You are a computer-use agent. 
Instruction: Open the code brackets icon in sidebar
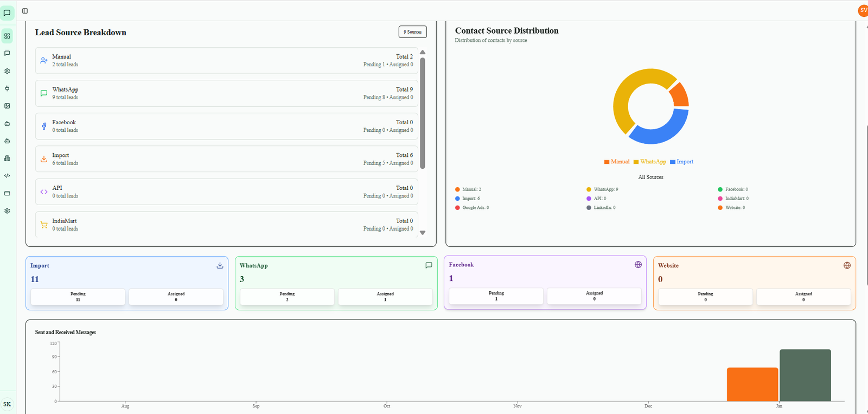[7, 176]
